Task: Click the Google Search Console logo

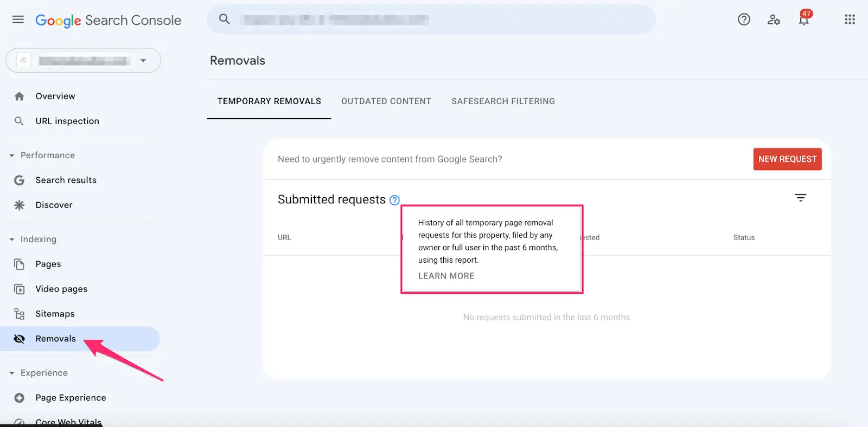Action: coord(108,21)
